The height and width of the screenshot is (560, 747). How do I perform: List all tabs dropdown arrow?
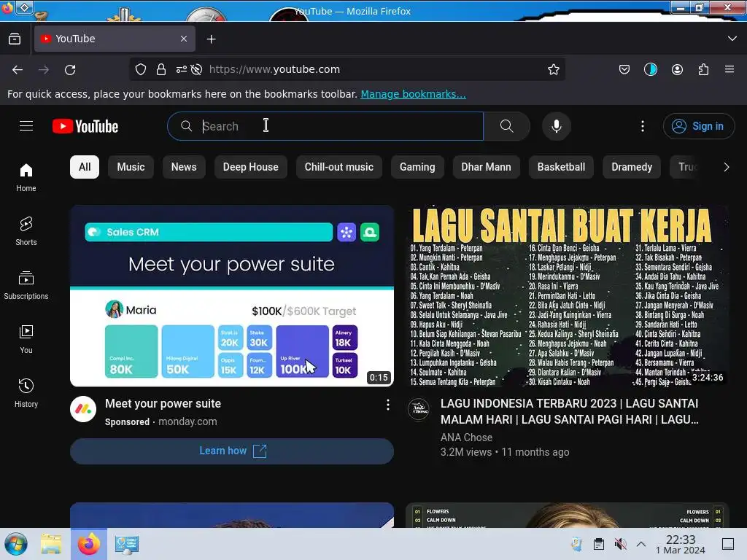(x=732, y=39)
